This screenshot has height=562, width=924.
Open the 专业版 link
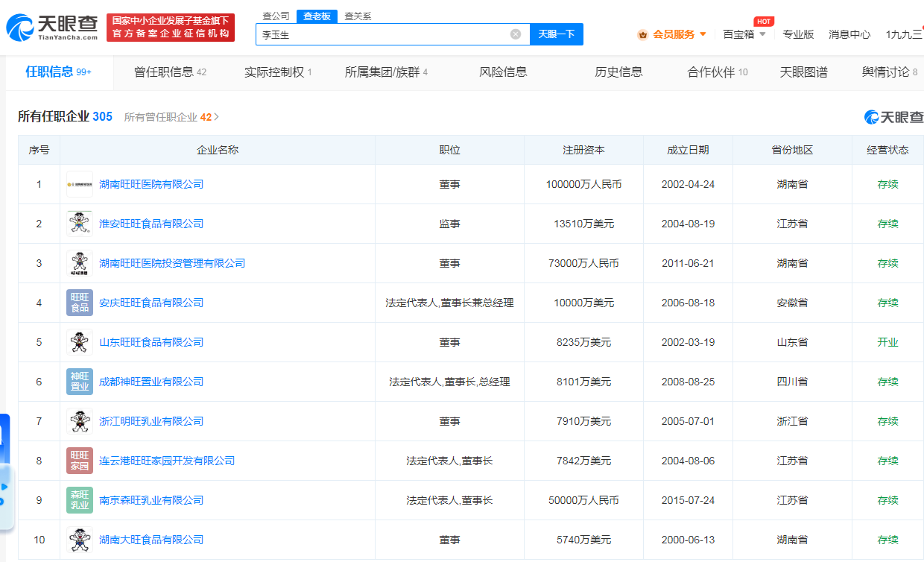click(x=798, y=34)
